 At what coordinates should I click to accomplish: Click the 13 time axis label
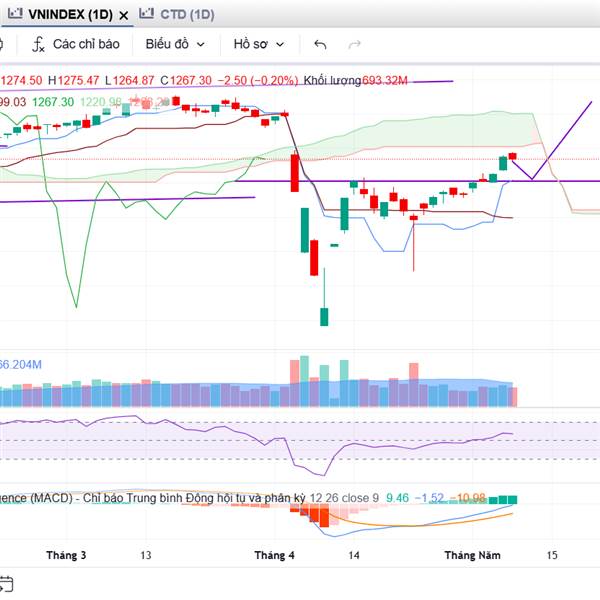pos(146,555)
